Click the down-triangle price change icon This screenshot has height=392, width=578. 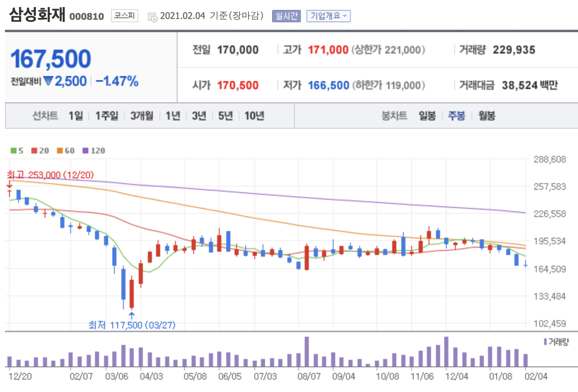coord(48,81)
